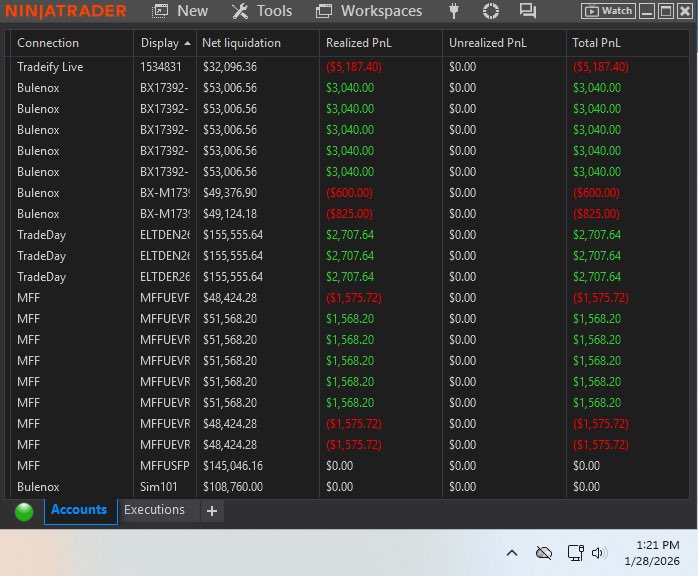Click net liquidation $49,376.90
Image resolution: width=698 pixels, height=576 pixels.
[230, 193]
